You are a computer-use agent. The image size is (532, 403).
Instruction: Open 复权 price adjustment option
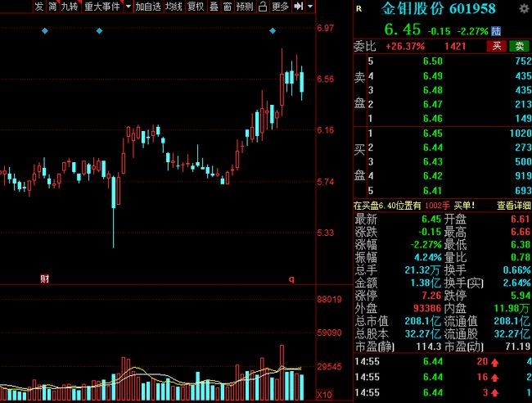pos(196,6)
